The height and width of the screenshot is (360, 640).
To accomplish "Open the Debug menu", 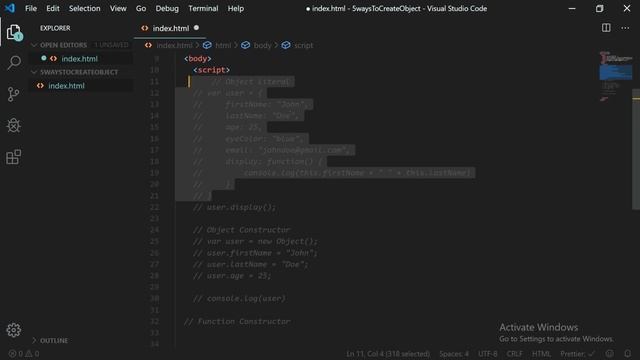I will pos(167,8).
